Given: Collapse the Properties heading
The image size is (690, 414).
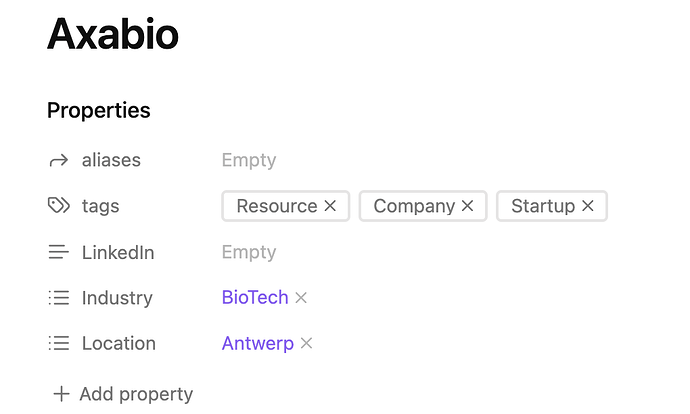Looking at the screenshot, I should 99,110.
